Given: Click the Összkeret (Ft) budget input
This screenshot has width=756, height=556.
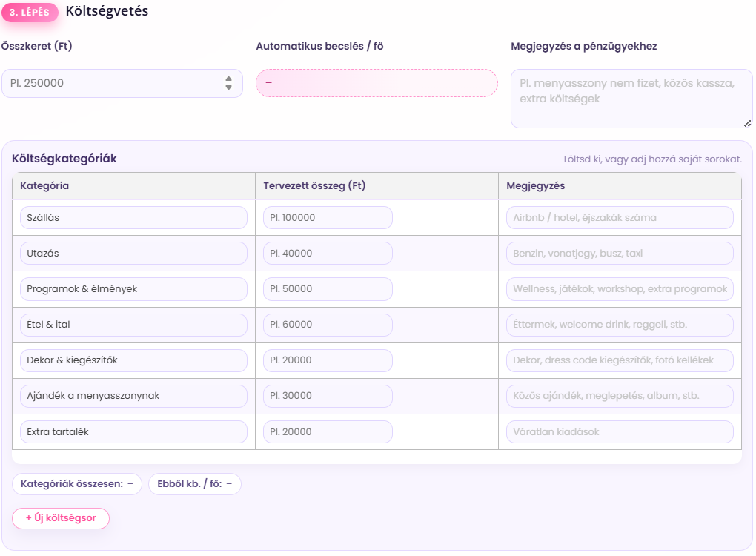Looking at the screenshot, I should (111, 84).
